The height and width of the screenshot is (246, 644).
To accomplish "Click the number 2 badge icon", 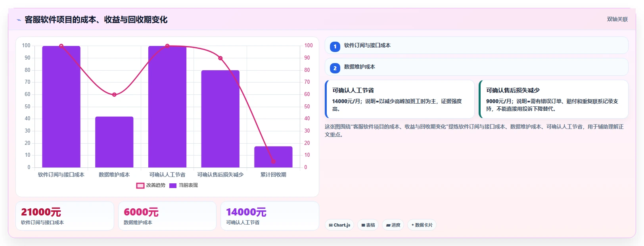I will [x=335, y=68].
